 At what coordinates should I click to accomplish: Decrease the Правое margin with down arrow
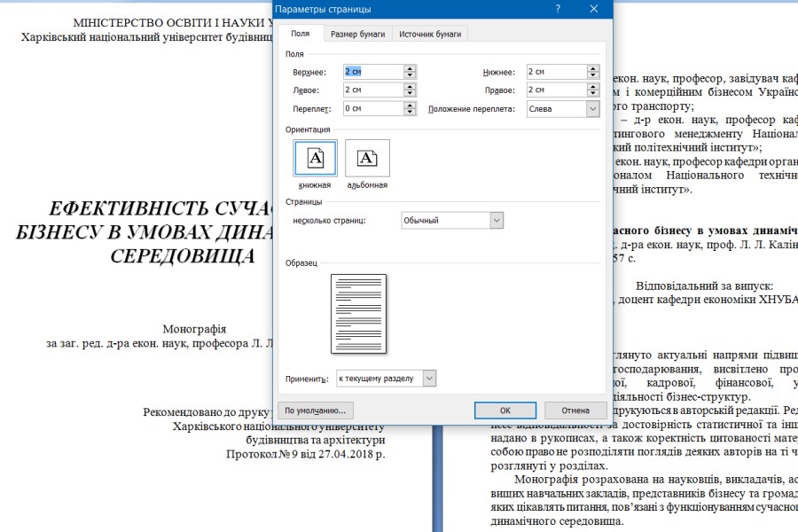click(593, 94)
